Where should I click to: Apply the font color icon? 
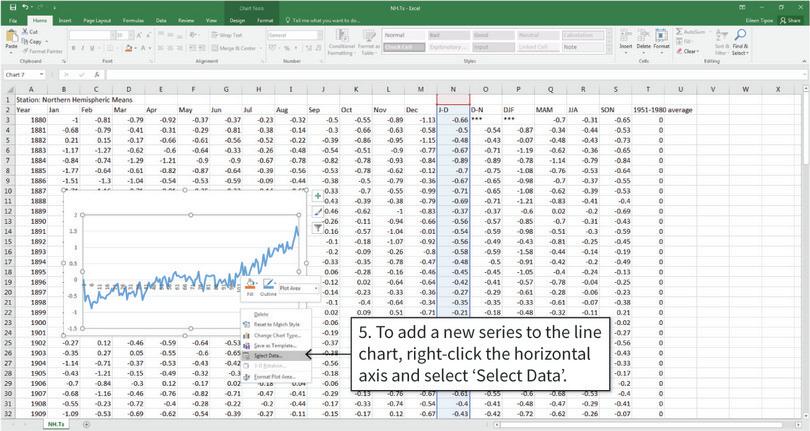(x=143, y=48)
